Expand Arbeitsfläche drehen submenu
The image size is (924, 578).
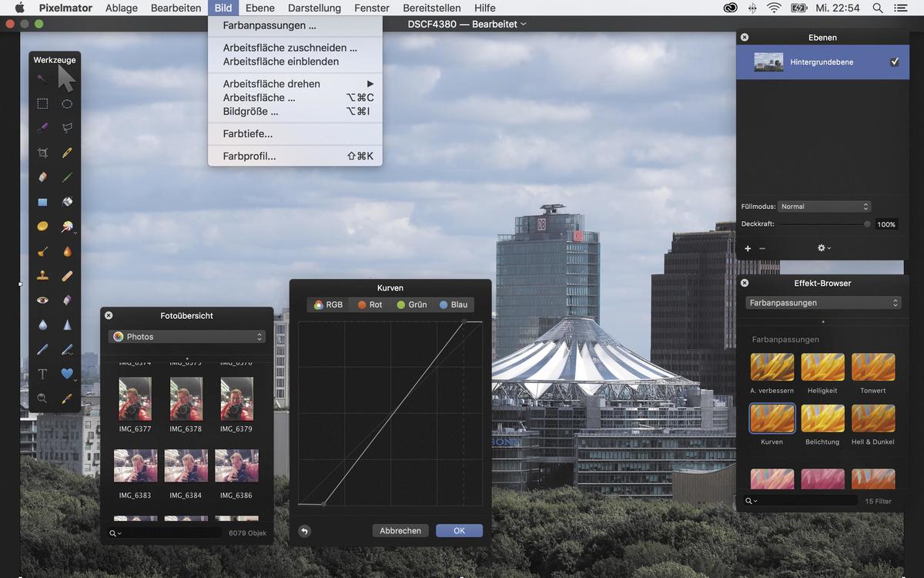coord(295,83)
